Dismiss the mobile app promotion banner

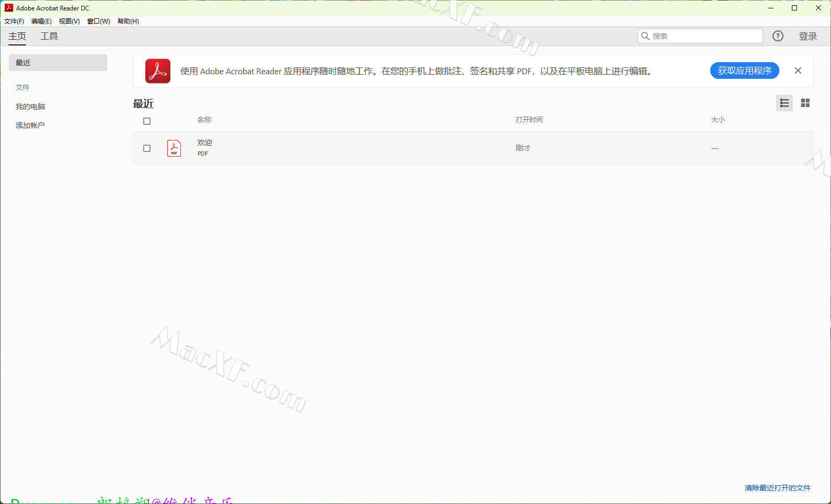tap(798, 71)
